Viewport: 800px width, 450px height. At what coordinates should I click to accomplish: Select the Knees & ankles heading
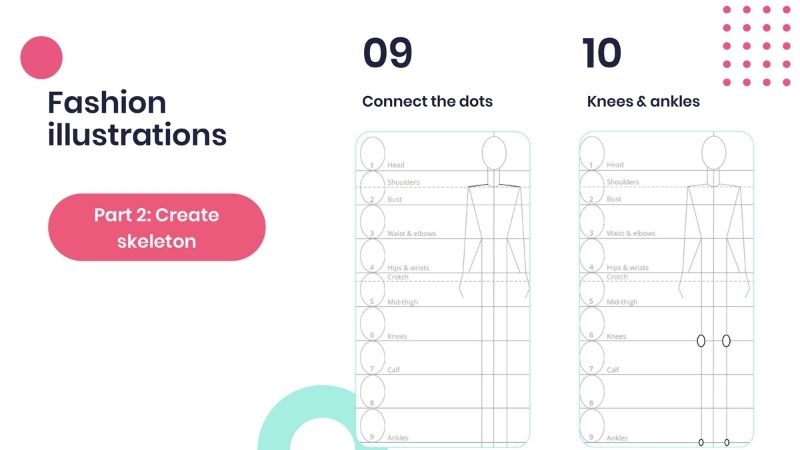point(643,101)
